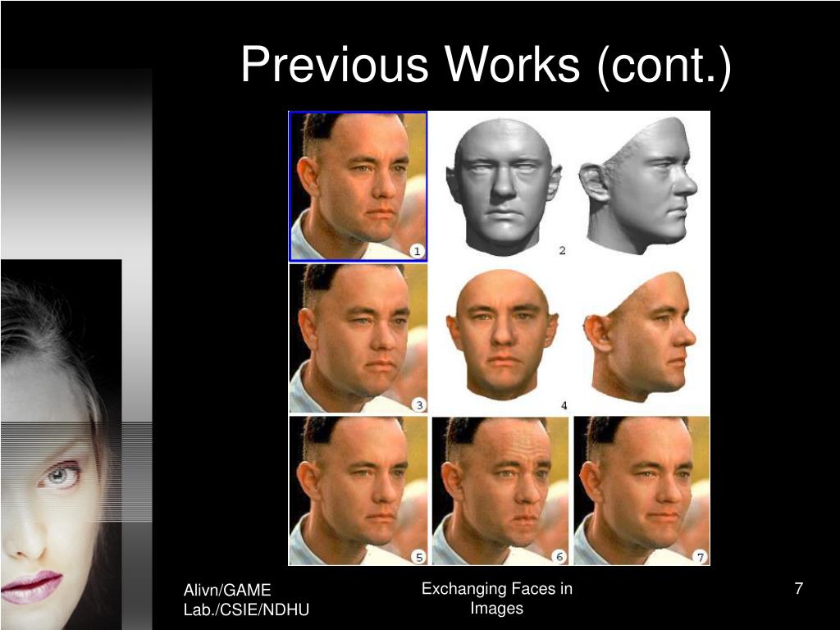The image size is (840, 630).
Task: Select the gray 3D head models labeled 2
Action: click(x=572, y=186)
